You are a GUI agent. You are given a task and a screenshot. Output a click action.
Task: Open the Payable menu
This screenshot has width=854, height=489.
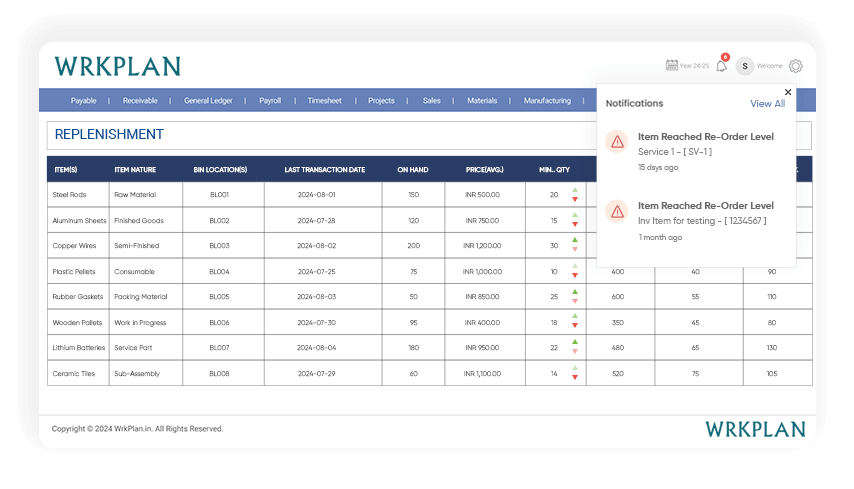point(84,101)
